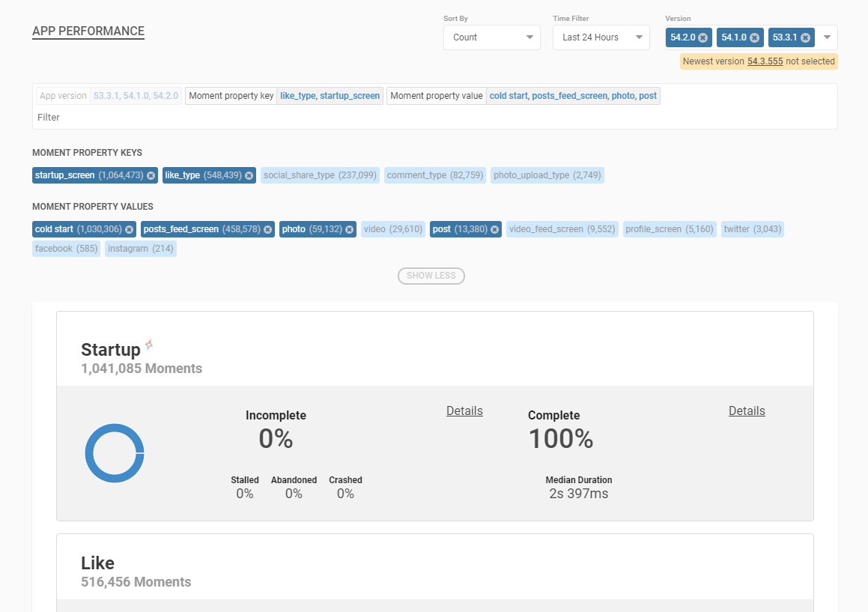Click the Incomplete 0% figure
Image resolution: width=868 pixels, height=612 pixels.
276,439
